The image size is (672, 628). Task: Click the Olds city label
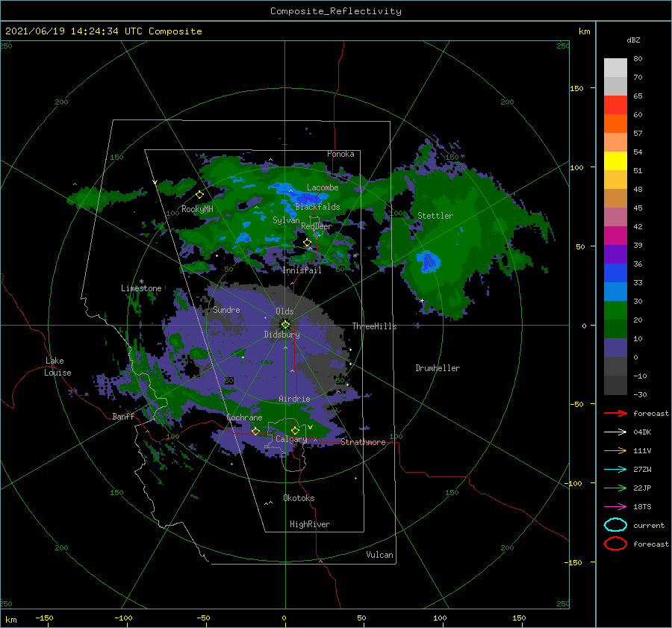284,311
